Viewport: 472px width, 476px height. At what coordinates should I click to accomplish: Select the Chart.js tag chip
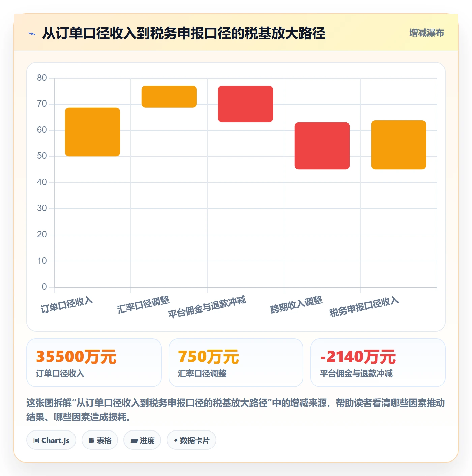click(x=51, y=440)
